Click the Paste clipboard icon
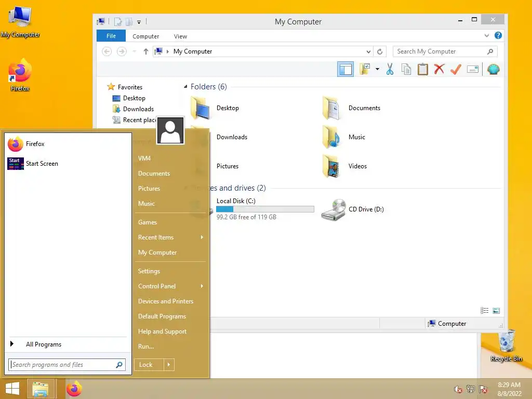 (x=422, y=69)
